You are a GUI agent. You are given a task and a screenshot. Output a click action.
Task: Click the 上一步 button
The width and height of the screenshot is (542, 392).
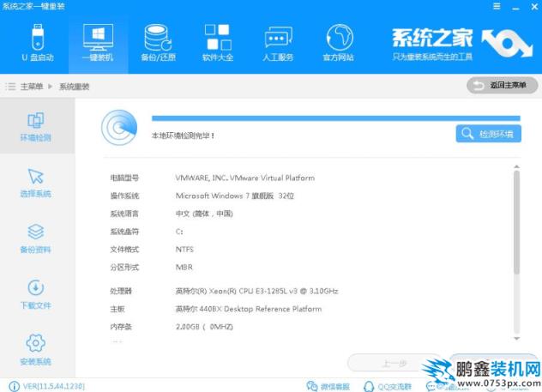(x=394, y=364)
